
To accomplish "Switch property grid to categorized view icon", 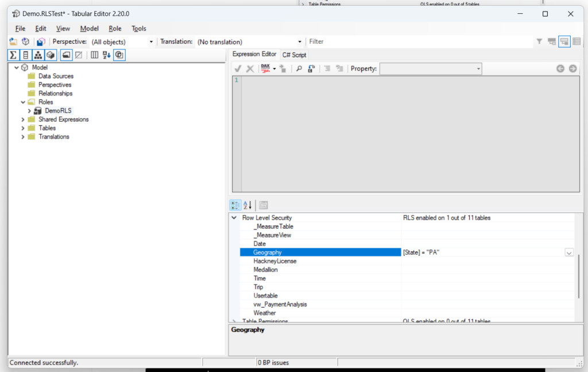I will click(235, 205).
